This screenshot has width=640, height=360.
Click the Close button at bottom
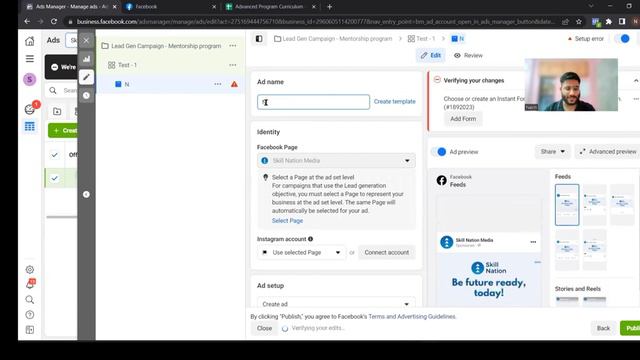264,328
